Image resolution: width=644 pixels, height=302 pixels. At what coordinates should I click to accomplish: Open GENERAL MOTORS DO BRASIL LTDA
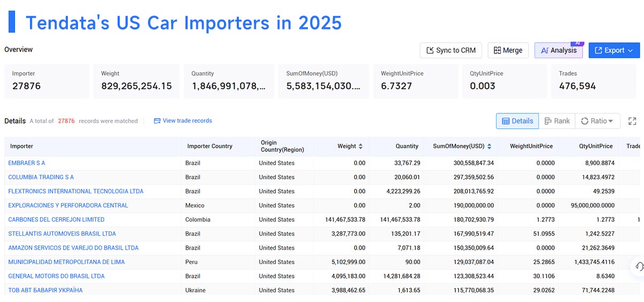[x=56, y=276]
